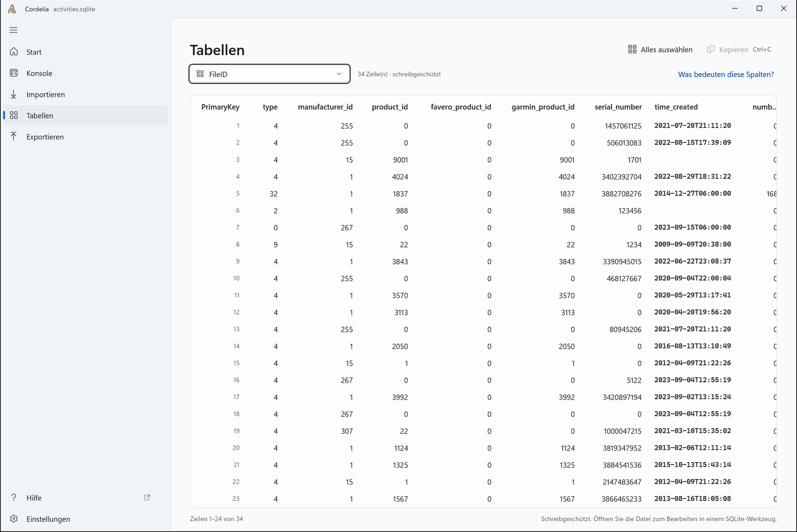
Task: Click the Einstellungen gear icon
Action: [14, 519]
